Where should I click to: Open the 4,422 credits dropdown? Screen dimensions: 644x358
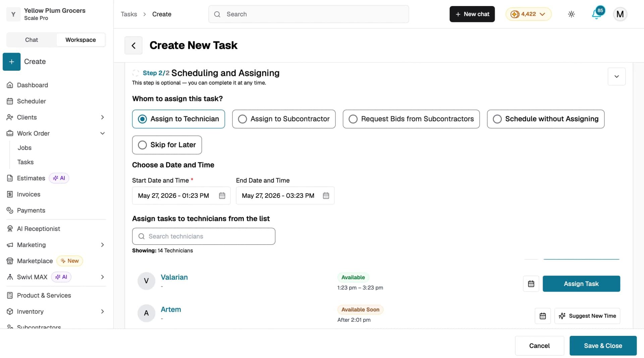click(528, 14)
